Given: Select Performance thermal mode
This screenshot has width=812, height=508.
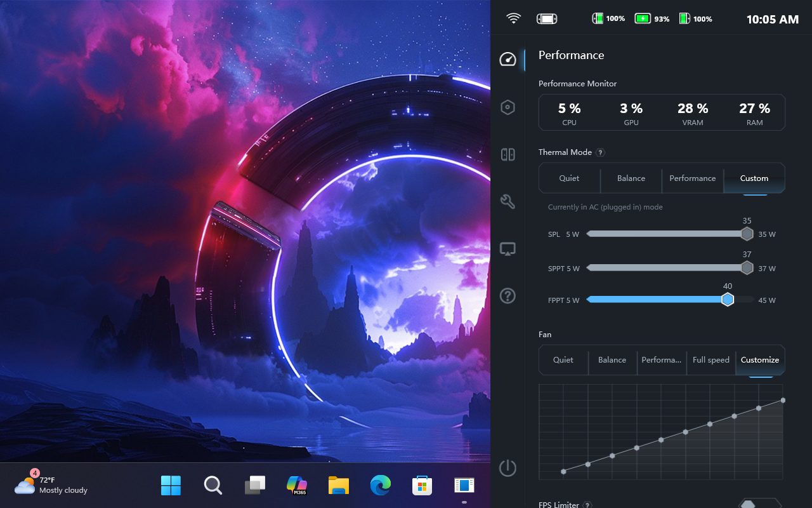Looking at the screenshot, I should pyautogui.click(x=692, y=178).
